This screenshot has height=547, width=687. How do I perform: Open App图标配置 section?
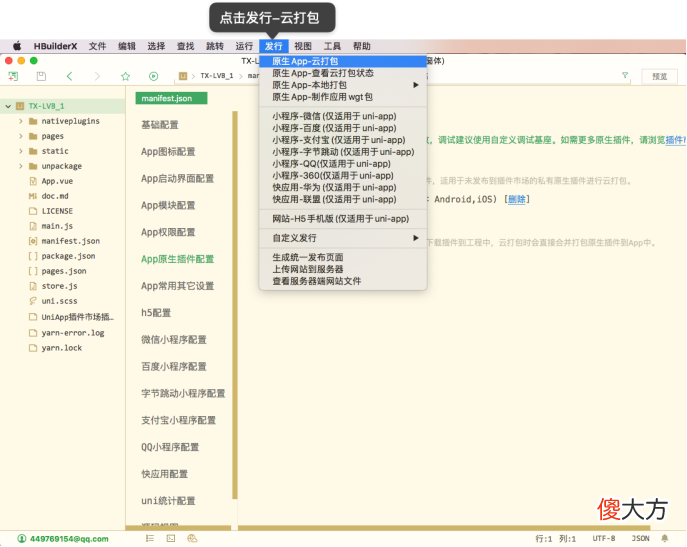coord(168,152)
